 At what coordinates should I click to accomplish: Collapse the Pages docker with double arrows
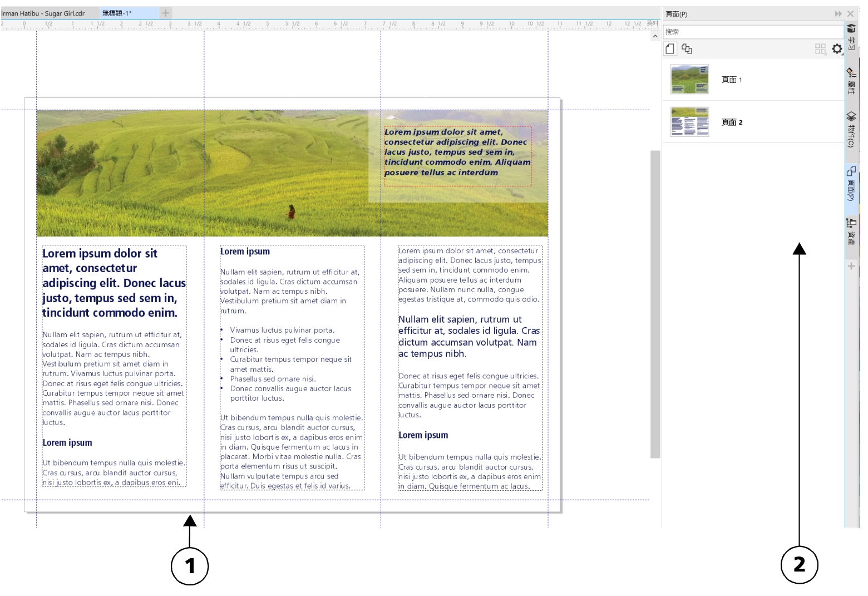click(838, 14)
